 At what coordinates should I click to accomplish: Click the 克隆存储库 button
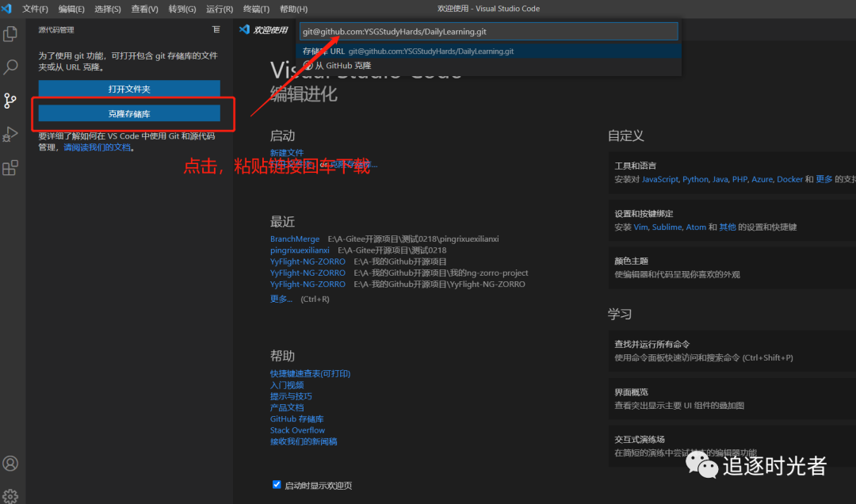(129, 113)
